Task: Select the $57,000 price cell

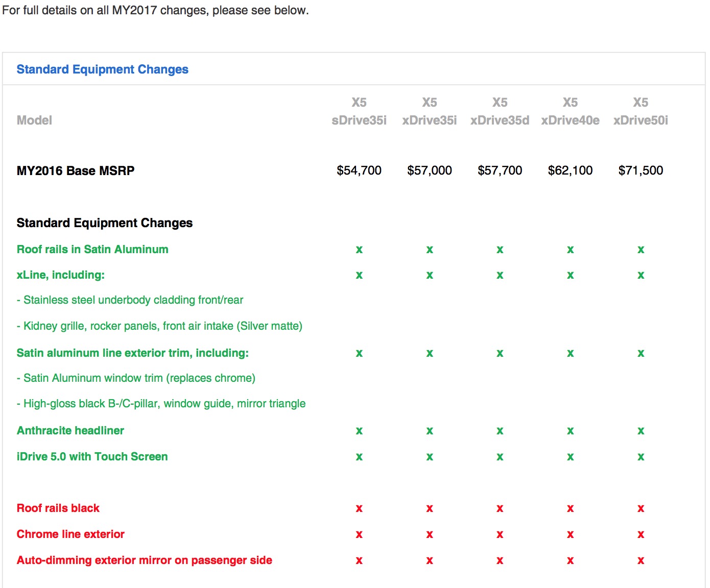Action: (x=430, y=170)
